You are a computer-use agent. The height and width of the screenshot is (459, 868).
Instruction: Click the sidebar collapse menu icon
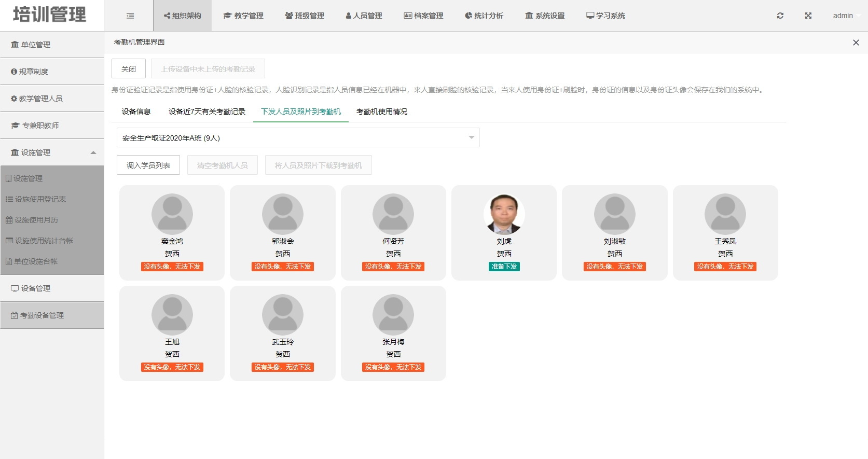tap(130, 16)
